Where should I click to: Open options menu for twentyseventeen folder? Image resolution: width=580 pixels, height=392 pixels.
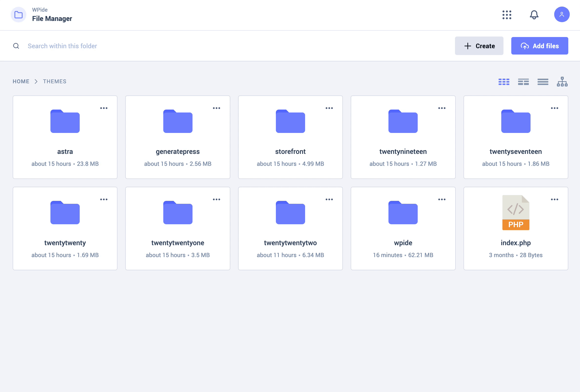555,108
